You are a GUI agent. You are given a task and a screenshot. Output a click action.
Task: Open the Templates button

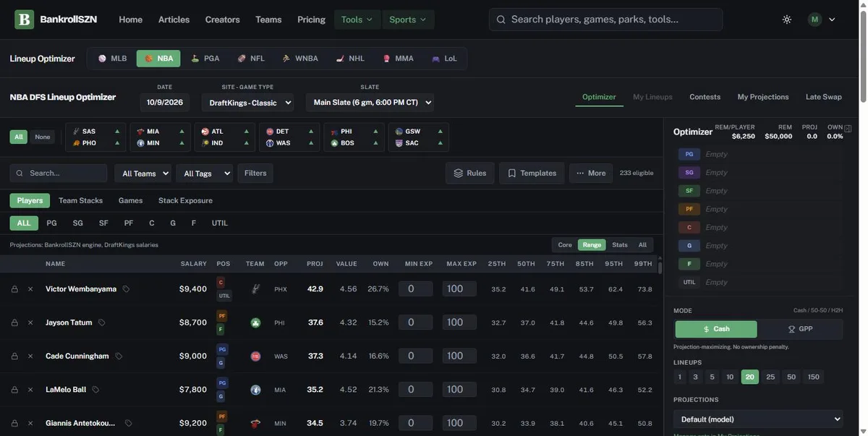point(532,174)
